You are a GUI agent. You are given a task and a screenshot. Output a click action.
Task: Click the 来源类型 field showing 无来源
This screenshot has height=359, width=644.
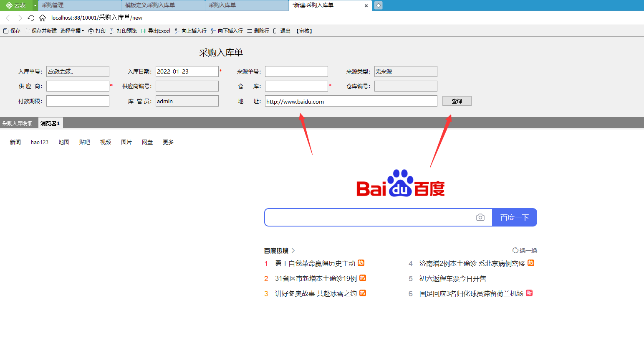[406, 71]
